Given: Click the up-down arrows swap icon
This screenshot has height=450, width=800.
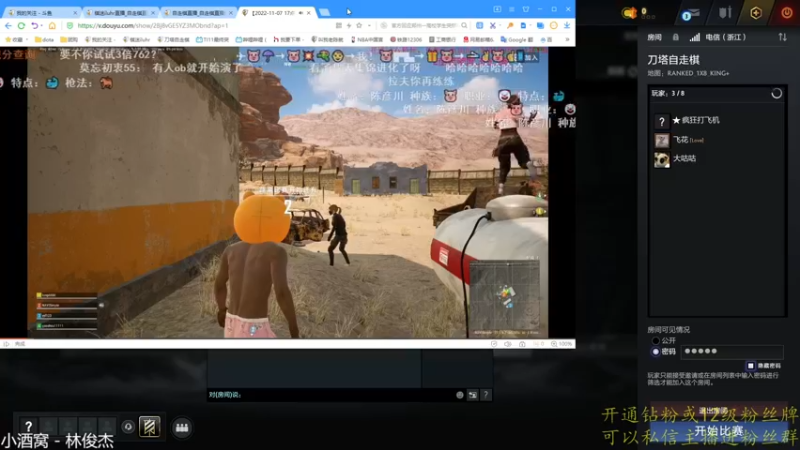Looking at the screenshot, I should pos(783,37).
